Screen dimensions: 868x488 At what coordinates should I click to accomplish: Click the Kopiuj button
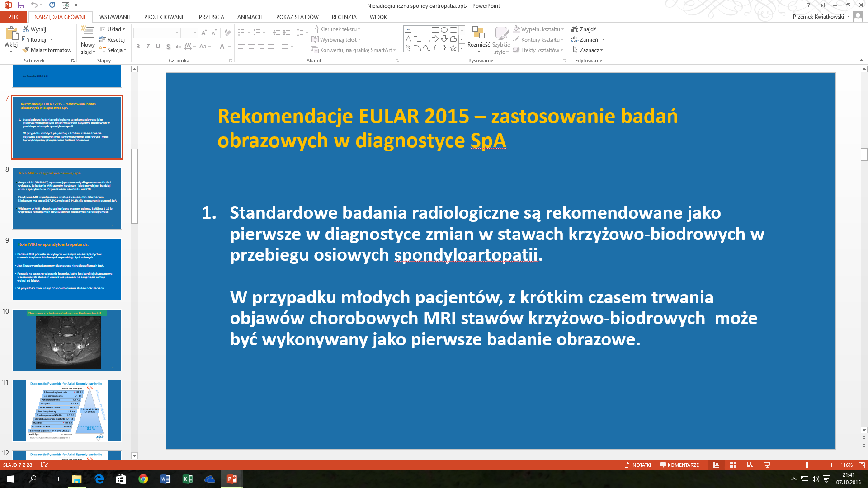pos(34,40)
